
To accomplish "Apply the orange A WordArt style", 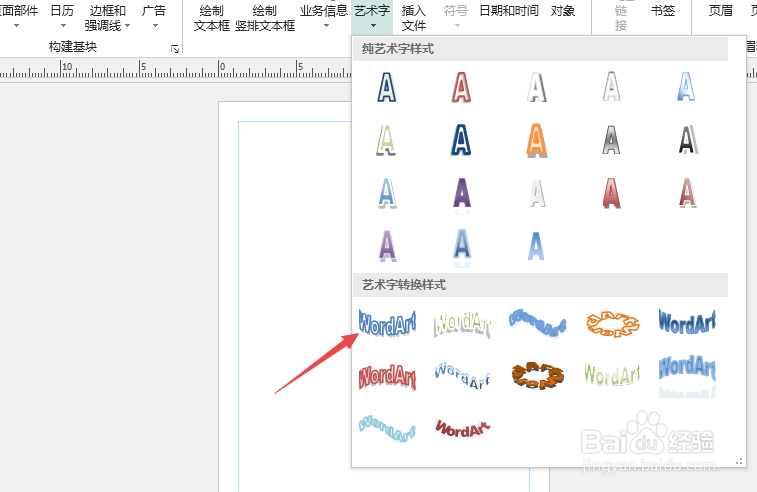I will pos(536,141).
